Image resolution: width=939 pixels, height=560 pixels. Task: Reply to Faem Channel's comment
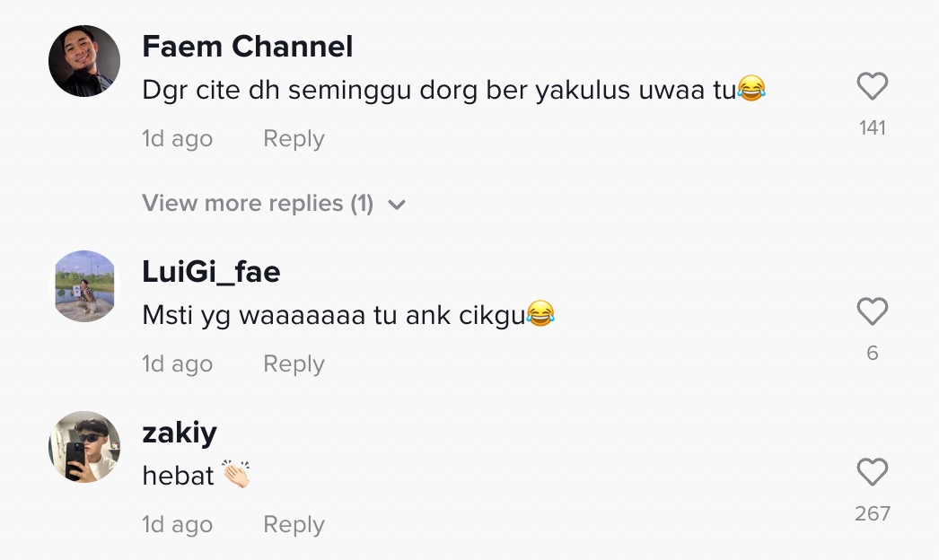294,139
